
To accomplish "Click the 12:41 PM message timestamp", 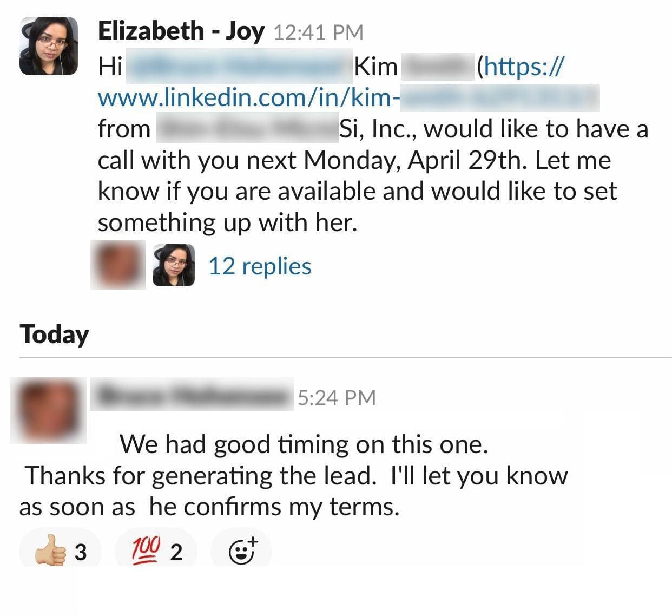I will [318, 32].
